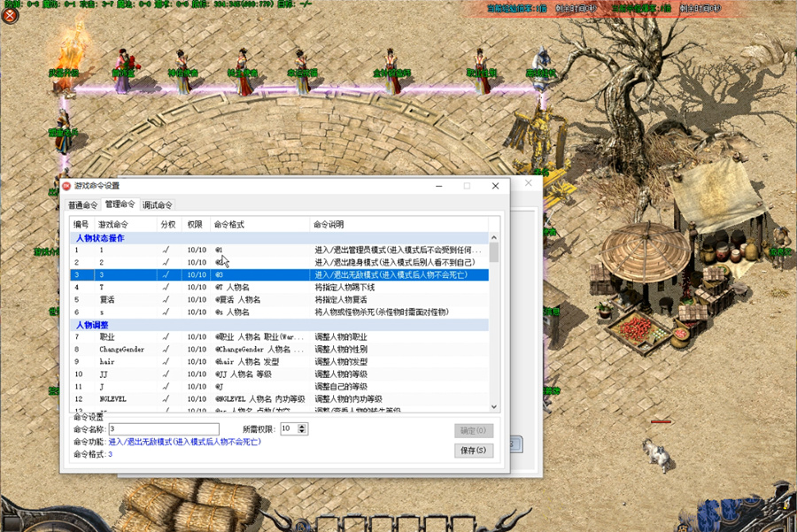Toggle the 分权 checkmark in row 1
The image size is (797, 532).
coord(166,250)
